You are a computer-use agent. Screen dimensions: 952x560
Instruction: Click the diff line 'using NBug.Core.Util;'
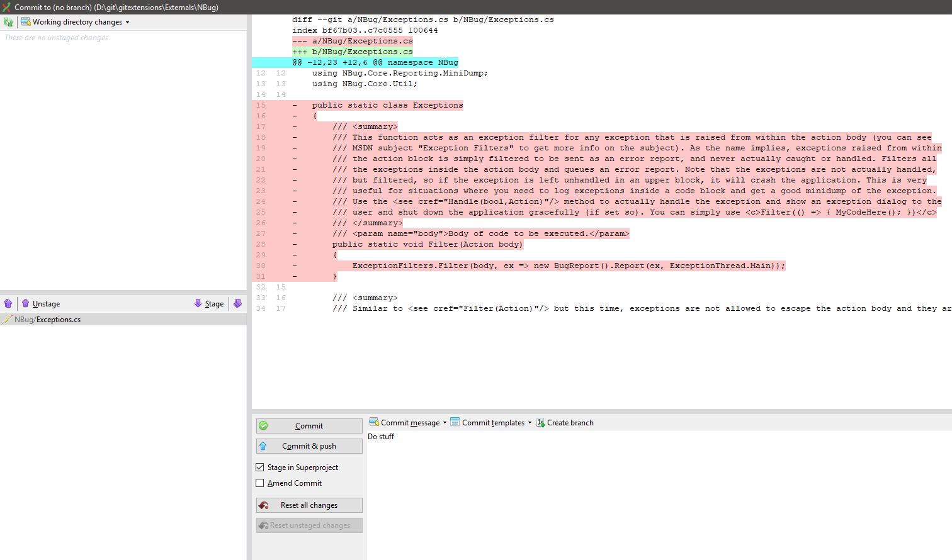click(365, 84)
